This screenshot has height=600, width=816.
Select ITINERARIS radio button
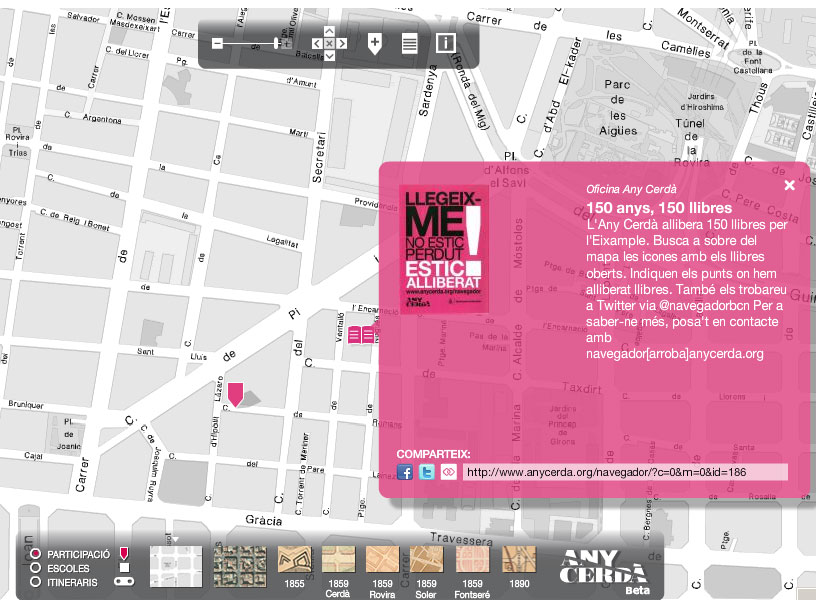(35, 582)
